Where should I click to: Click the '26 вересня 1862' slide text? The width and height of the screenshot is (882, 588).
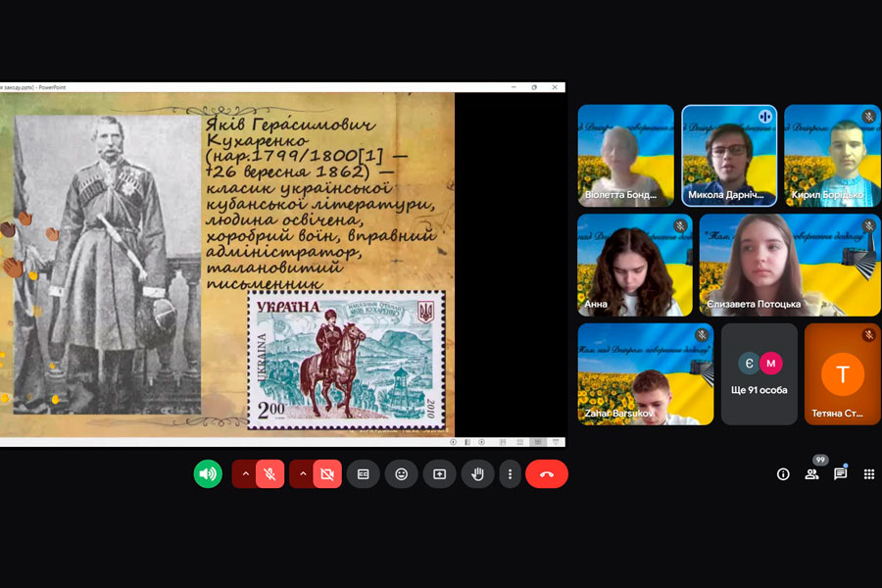[x=288, y=171]
